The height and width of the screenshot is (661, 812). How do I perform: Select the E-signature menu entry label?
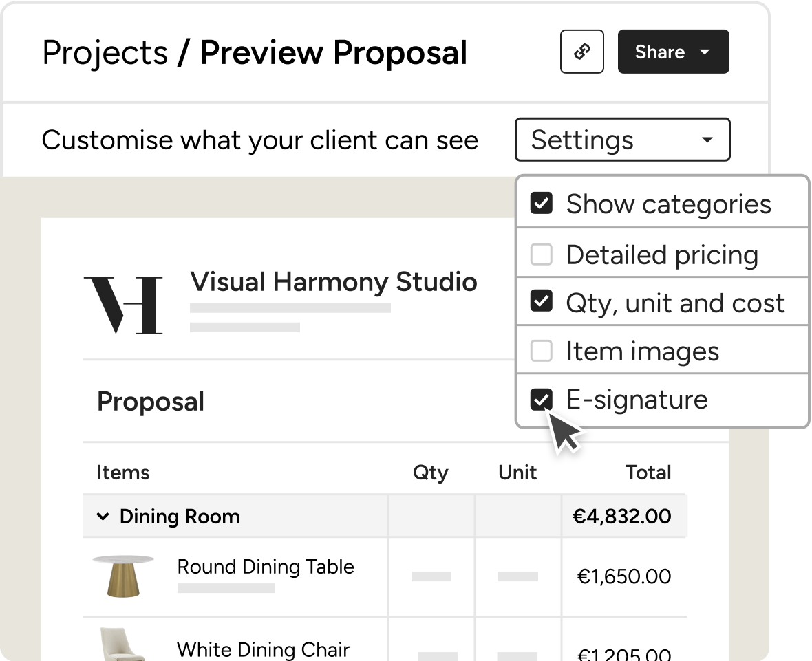(637, 400)
